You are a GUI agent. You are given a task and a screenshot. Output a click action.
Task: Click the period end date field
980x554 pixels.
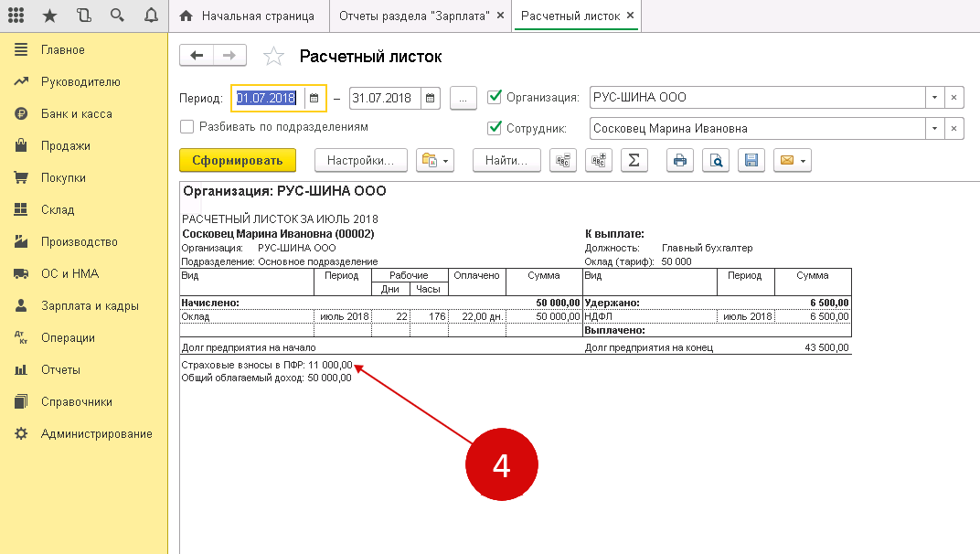[x=384, y=98]
